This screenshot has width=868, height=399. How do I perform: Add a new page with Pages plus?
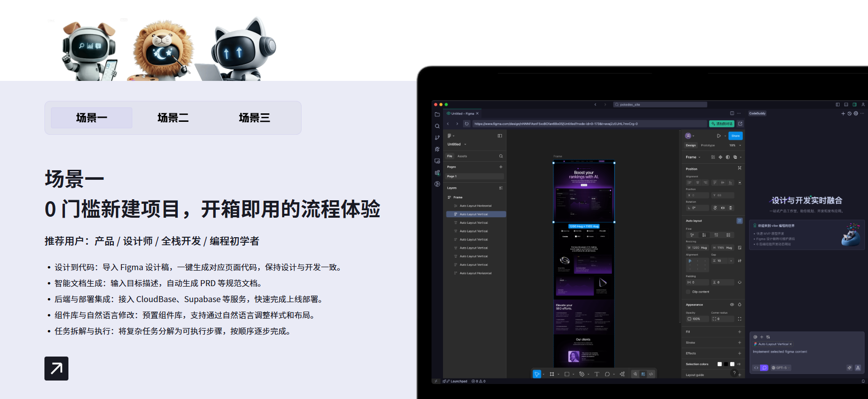pyautogui.click(x=501, y=167)
